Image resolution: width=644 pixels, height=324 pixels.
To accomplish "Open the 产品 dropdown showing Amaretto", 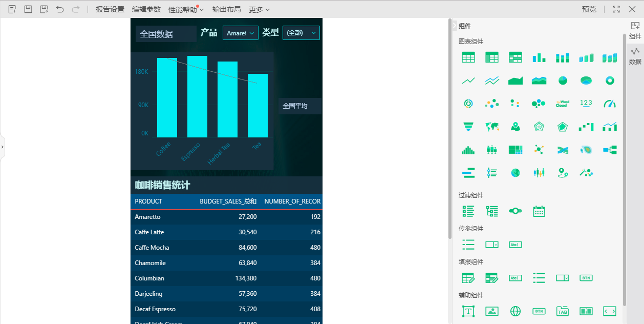I will coord(241,33).
